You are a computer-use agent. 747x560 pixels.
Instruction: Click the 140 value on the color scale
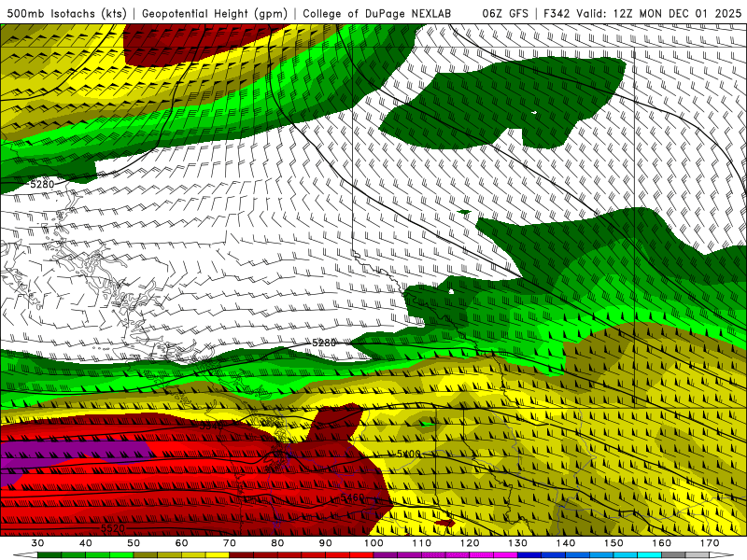point(566,543)
